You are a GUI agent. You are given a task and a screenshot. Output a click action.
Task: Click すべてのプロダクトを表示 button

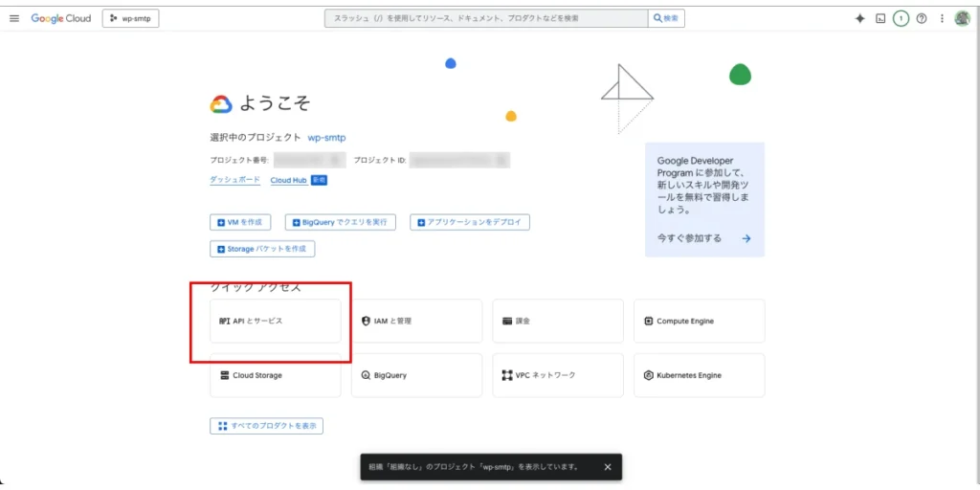point(266,426)
